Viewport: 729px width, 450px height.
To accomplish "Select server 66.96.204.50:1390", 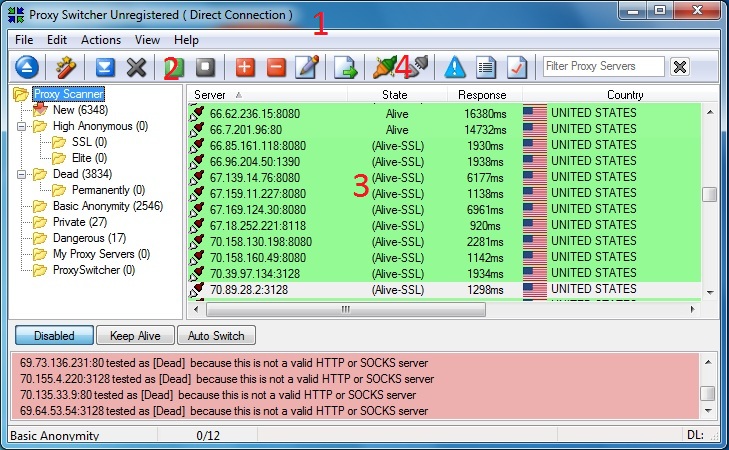I will tap(255, 162).
